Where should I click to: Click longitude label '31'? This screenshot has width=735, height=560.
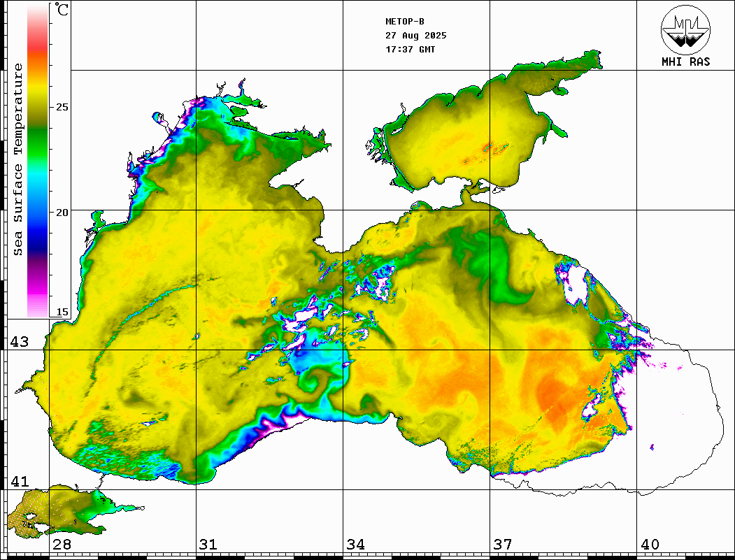pos(208,545)
